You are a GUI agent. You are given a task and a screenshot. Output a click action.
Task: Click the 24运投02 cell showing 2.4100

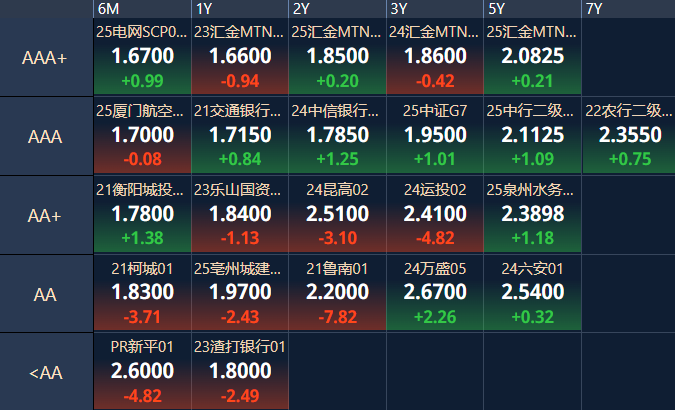click(x=434, y=214)
